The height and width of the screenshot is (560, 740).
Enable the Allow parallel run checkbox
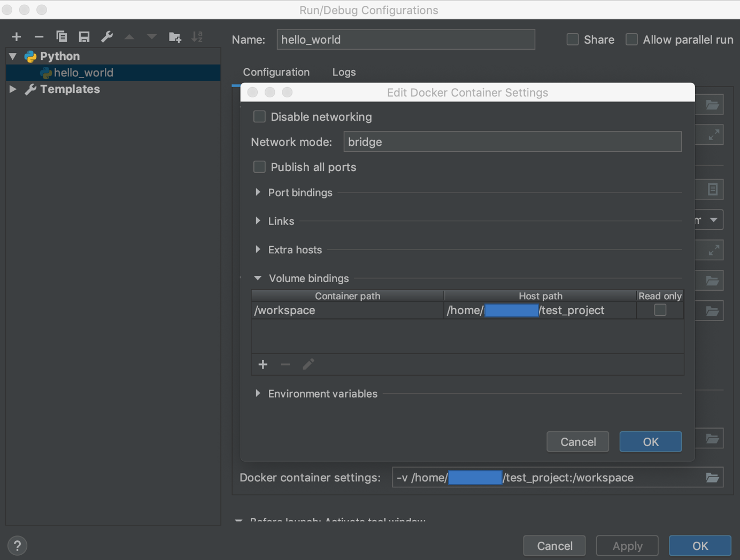pos(631,40)
